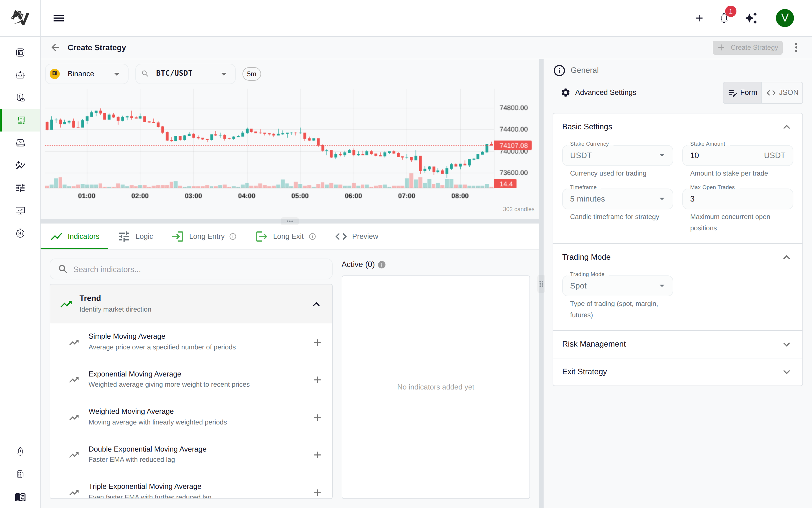This screenshot has height=508, width=812.
Task: Add Weighted Moving Average indicator
Action: click(317, 417)
